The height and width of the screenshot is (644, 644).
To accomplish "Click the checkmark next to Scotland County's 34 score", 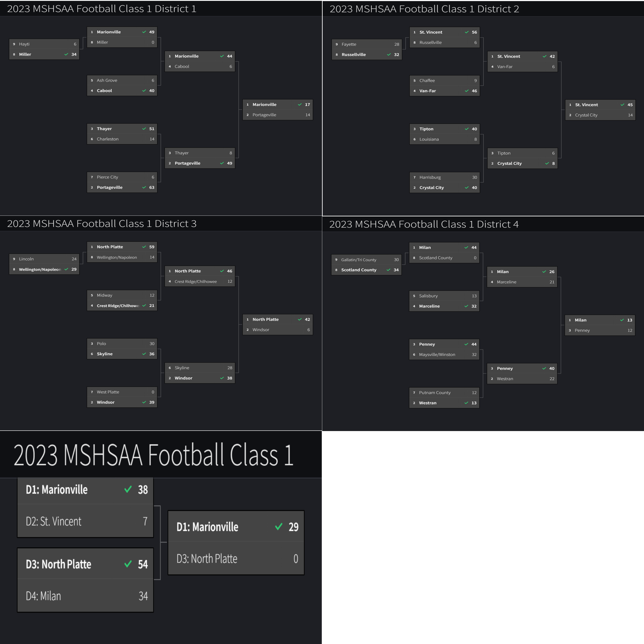I will [388, 270].
